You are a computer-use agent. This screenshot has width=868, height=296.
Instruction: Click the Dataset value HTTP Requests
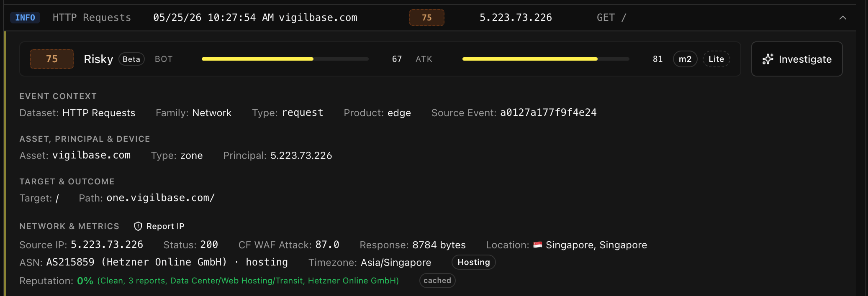(99, 113)
